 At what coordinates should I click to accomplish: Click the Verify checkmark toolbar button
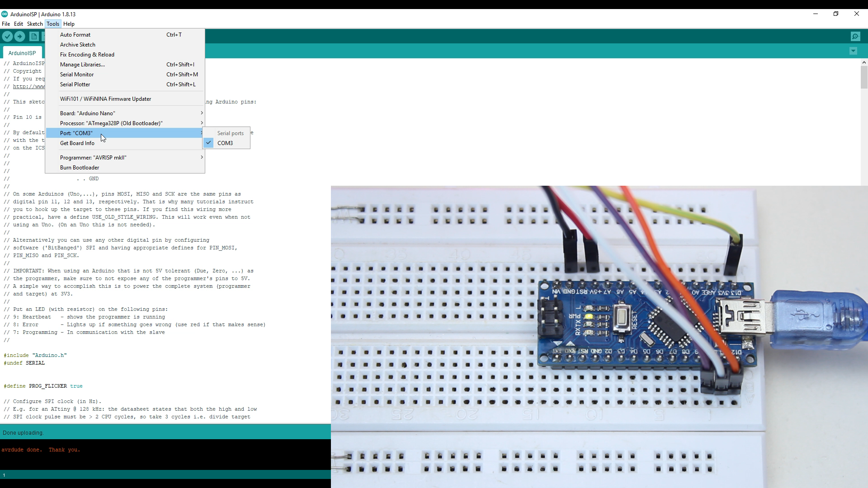coord(7,37)
